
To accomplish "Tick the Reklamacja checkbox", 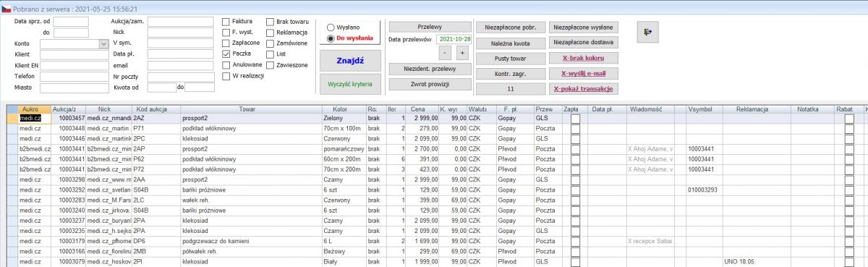I will (270, 33).
